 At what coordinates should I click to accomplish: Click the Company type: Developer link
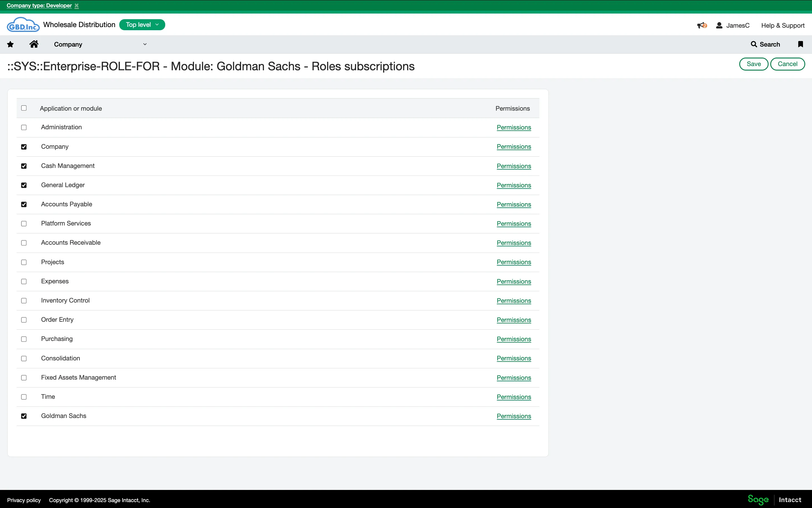click(x=39, y=6)
